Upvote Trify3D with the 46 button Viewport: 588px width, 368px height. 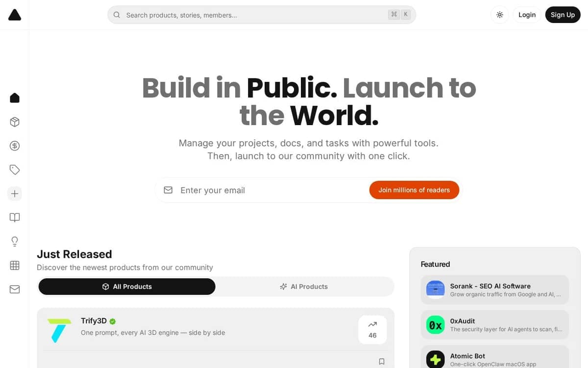(x=372, y=330)
